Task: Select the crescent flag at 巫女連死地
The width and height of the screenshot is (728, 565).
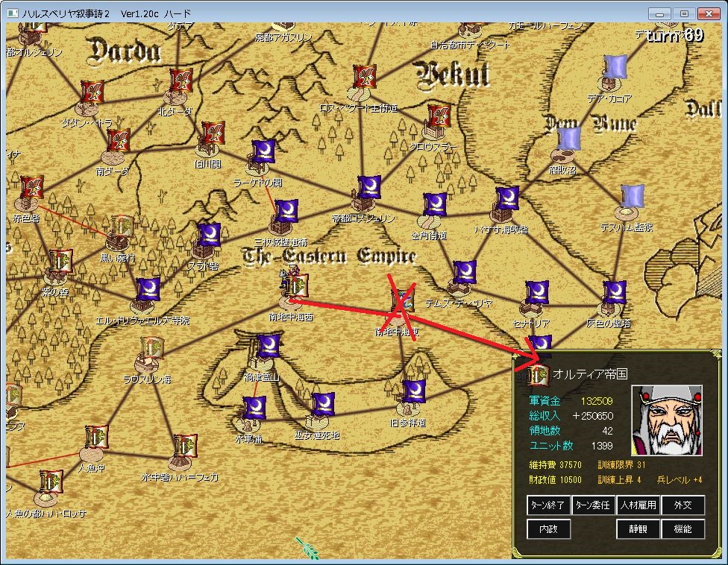Action: coord(324,404)
